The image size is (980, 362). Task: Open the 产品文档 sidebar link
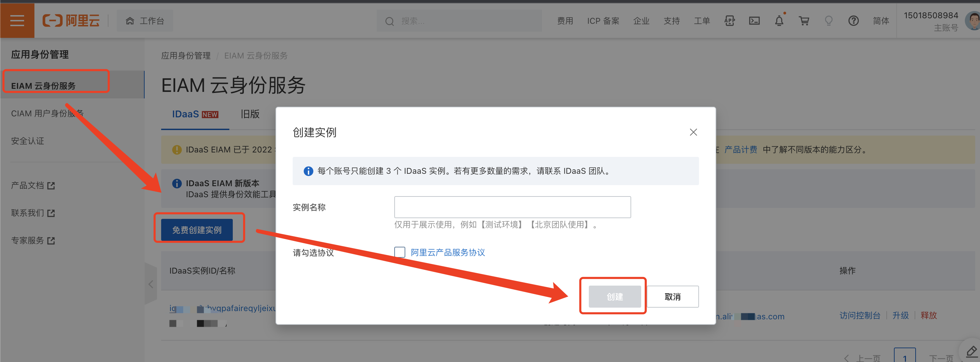[x=28, y=185]
